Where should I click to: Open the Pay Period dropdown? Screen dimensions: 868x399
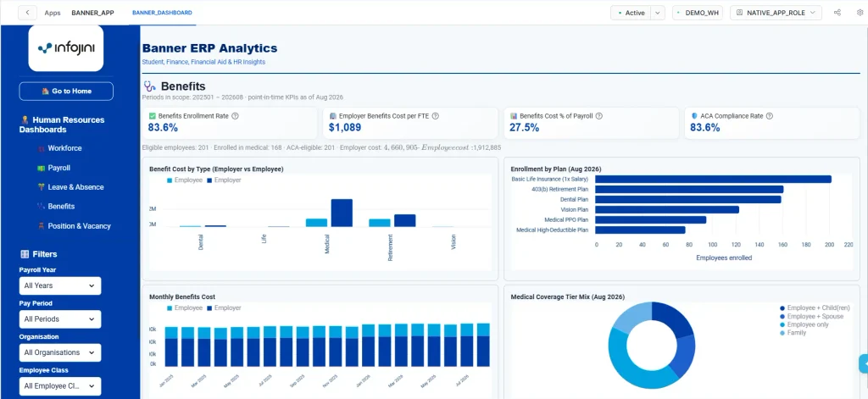60,319
